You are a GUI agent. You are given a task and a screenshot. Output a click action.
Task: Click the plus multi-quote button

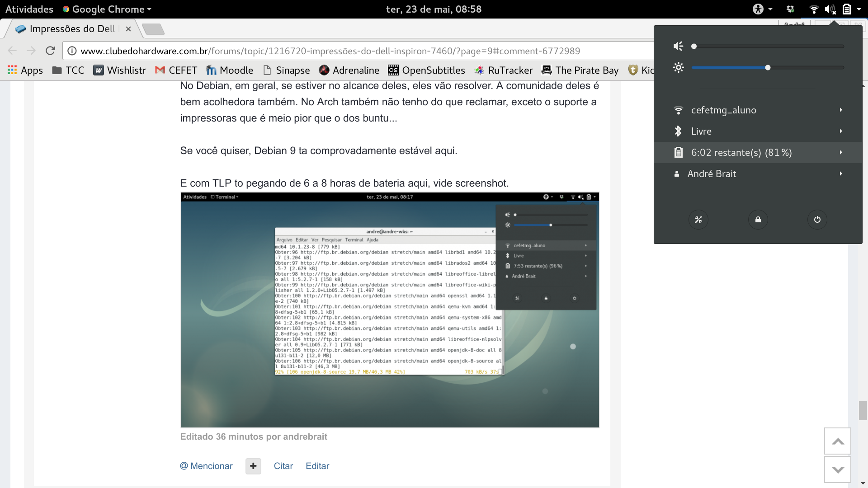click(x=253, y=466)
